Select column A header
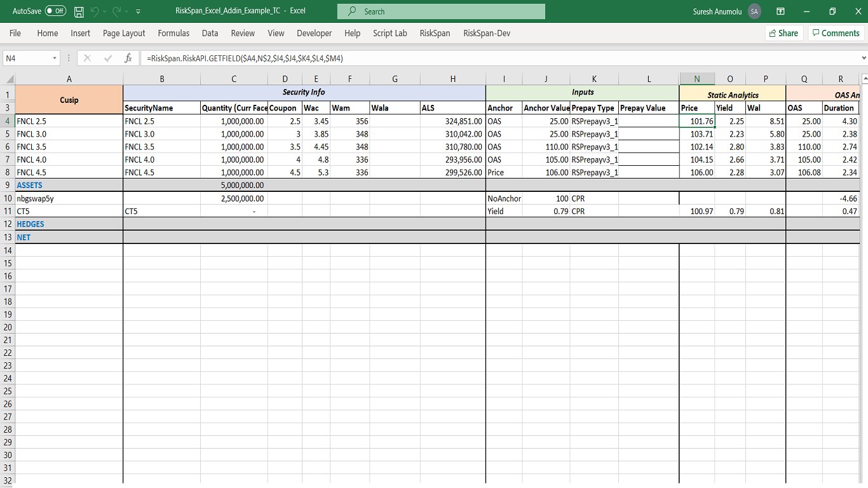Screen dimensions: 868x488 [69, 79]
